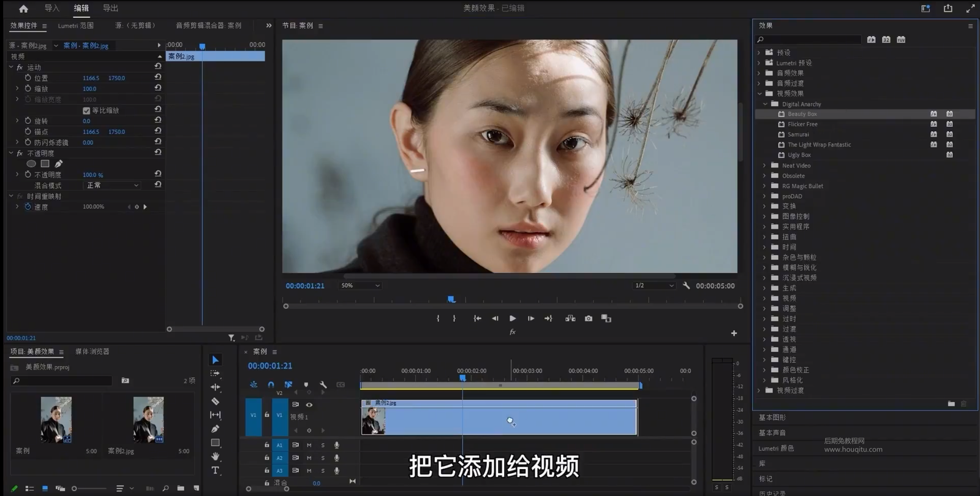This screenshot has width=980, height=496.
Task: Select the Ripple Edit tool
Action: click(215, 387)
